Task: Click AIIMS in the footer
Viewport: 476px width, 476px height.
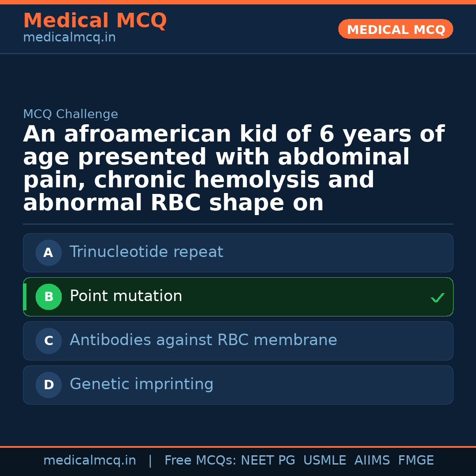Action: pos(372,461)
